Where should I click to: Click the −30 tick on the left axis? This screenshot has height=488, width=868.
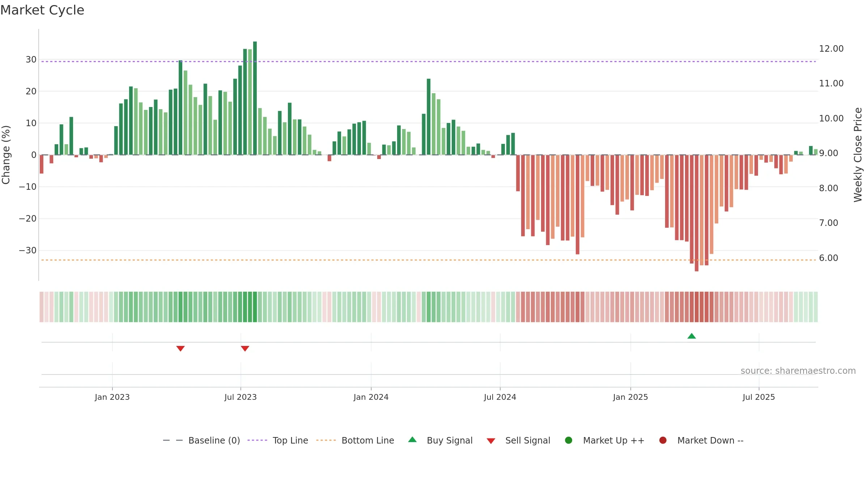[x=28, y=250]
